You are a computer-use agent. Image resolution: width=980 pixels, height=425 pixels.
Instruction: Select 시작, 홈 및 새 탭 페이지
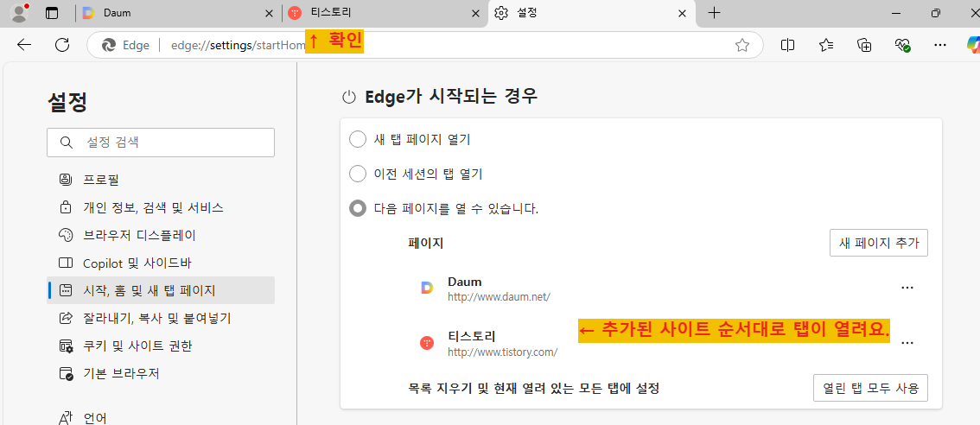click(x=161, y=290)
